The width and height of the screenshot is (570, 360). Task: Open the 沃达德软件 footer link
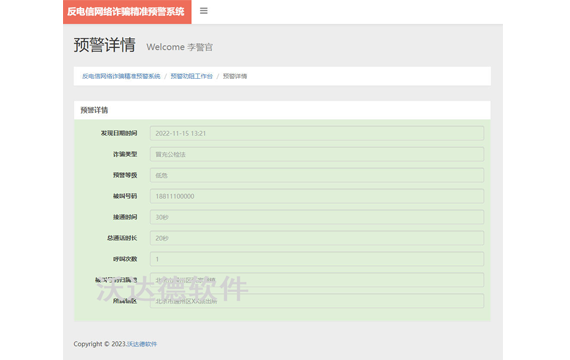click(x=142, y=344)
